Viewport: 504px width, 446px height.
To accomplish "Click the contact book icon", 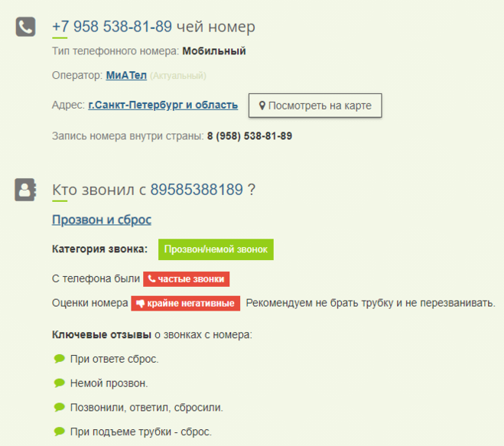I will [x=26, y=190].
